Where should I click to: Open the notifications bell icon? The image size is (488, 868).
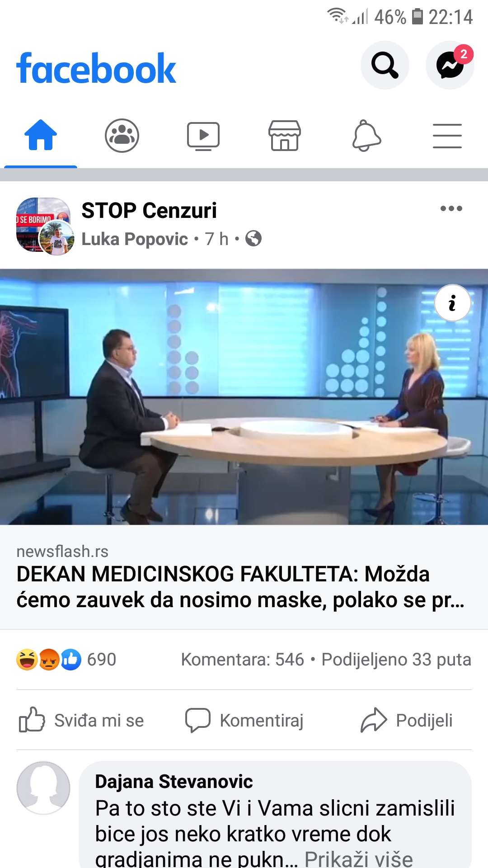366,136
